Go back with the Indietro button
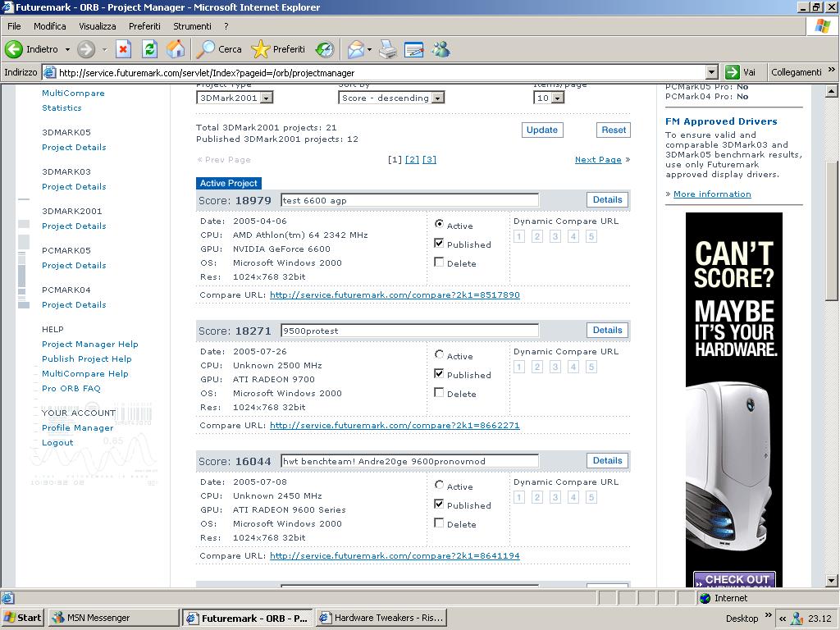 pos(32,49)
